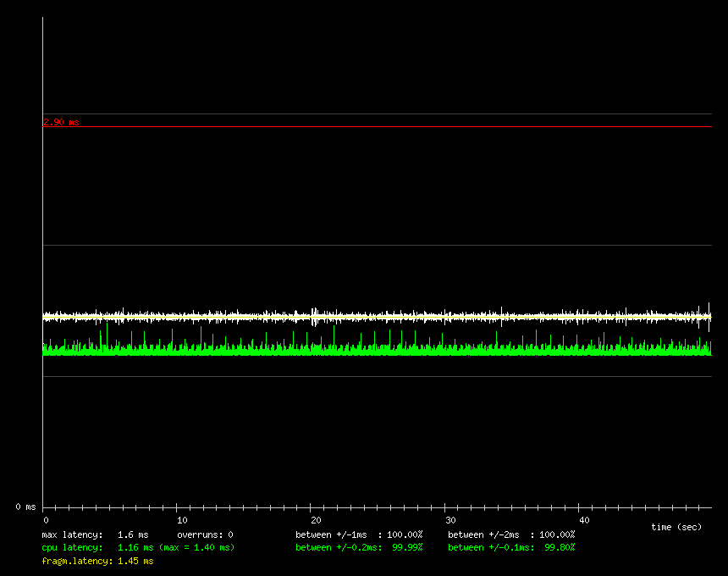The width and height of the screenshot is (728, 576).
Task: Click the white between +/-2ms 100.00% stat
Action: click(x=511, y=535)
